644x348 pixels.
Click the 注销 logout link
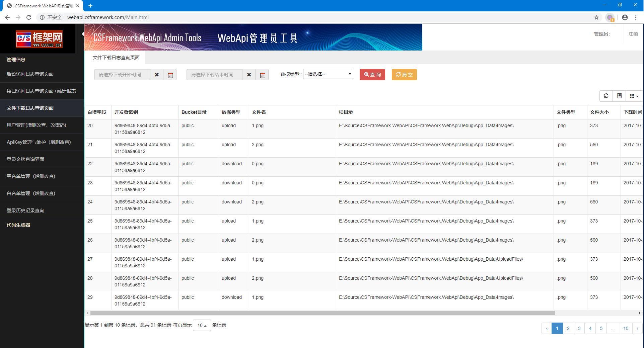coord(633,34)
